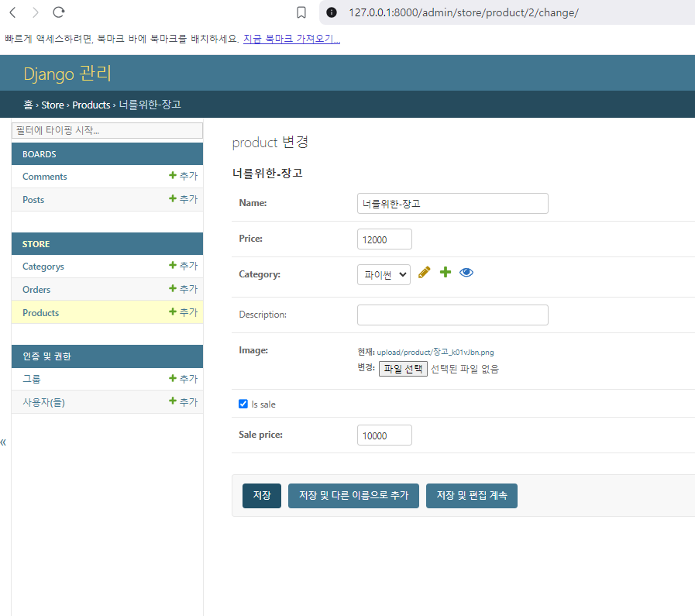Open the current image link 장고_k01vJbn.png

435,352
